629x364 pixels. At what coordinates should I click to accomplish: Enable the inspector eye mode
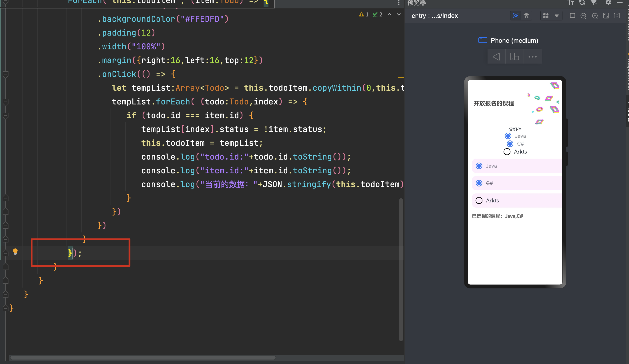click(516, 16)
